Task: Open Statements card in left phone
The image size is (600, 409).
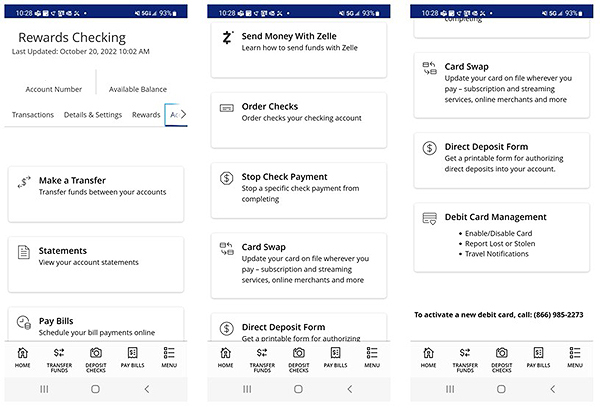Action: coord(96,264)
